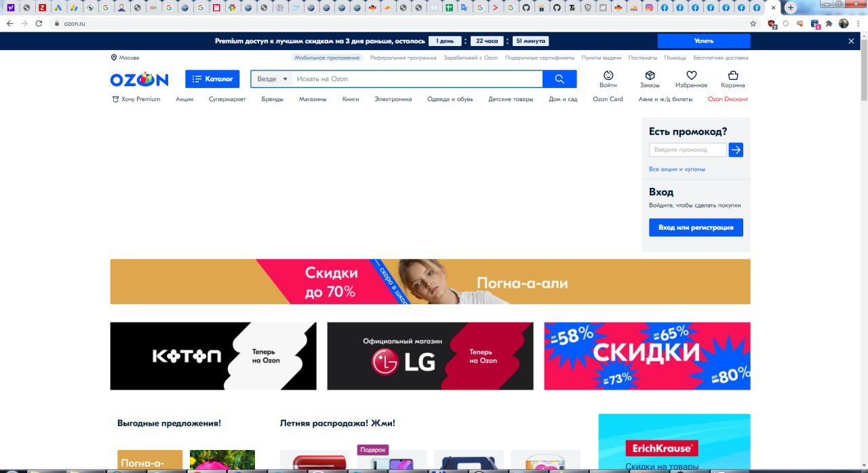Open the LG Официальный магазин banner
Image resolution: width=868 pixels, height=473 pixels.
(x=430, y=356)
